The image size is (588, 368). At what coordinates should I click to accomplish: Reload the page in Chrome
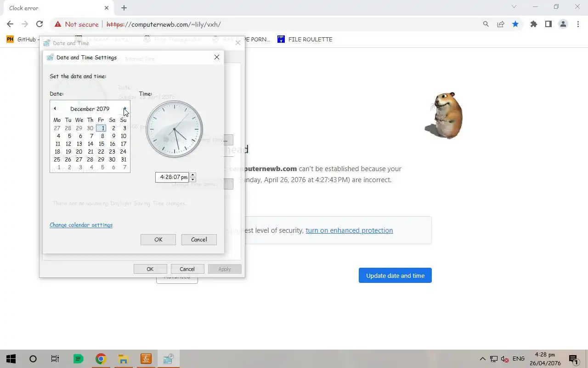tap(40, 24)
